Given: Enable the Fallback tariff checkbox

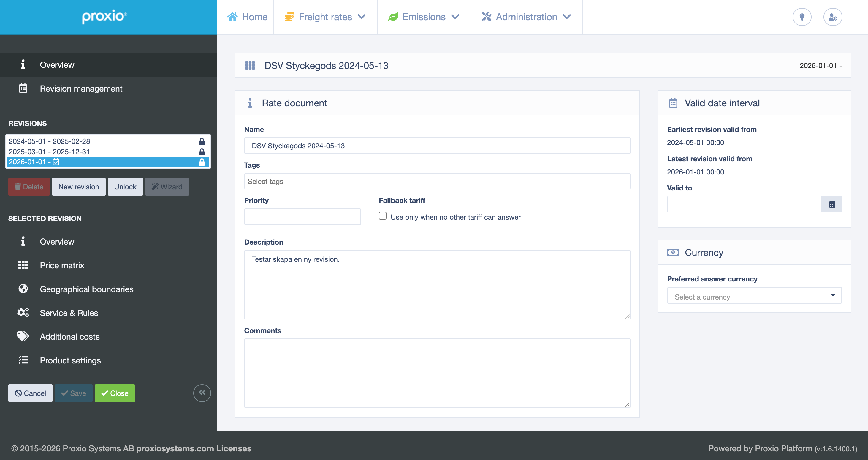Looking at the screenshot, I should 382,216.
